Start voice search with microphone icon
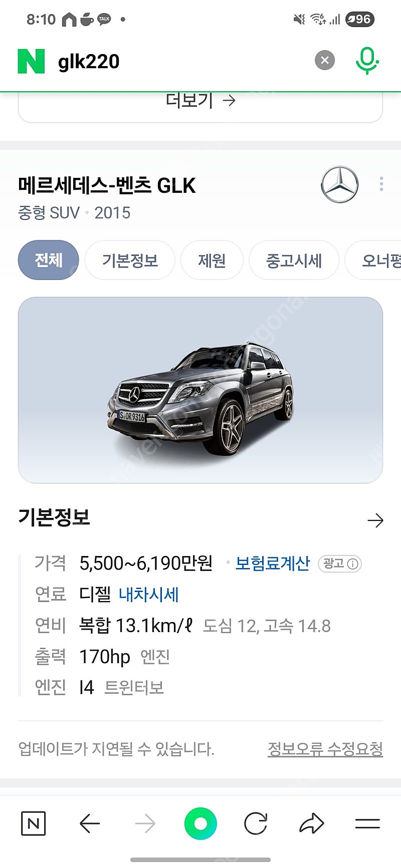This screenshot has height=868, width=401. (x=367, y=61)
